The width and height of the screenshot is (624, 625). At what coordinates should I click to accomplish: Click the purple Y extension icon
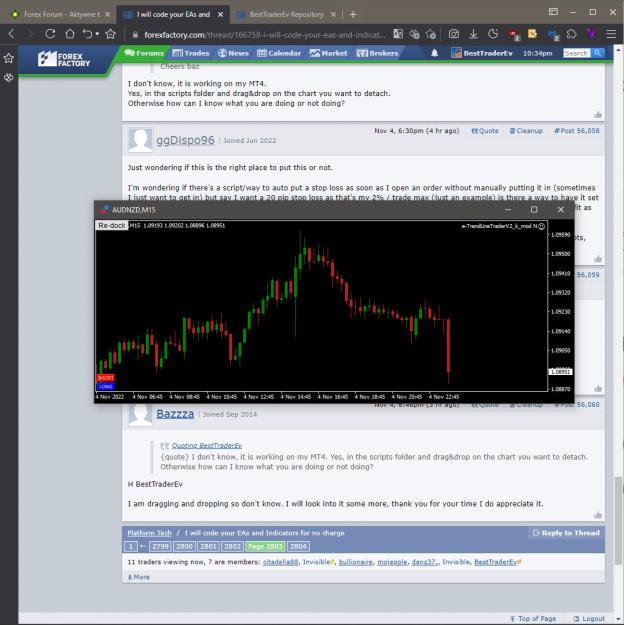click(591, 34)
